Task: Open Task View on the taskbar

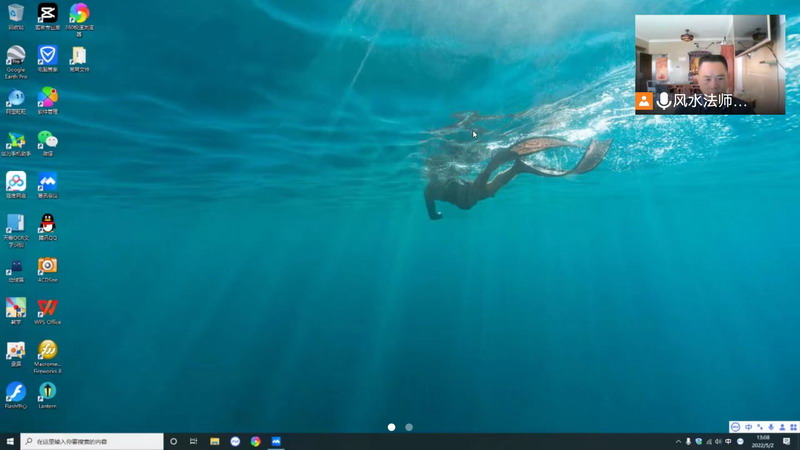Action: (x=193, y=441)
